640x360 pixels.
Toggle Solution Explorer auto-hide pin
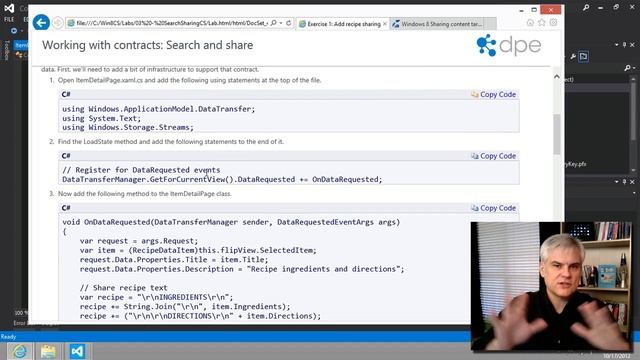click(624, 44)
